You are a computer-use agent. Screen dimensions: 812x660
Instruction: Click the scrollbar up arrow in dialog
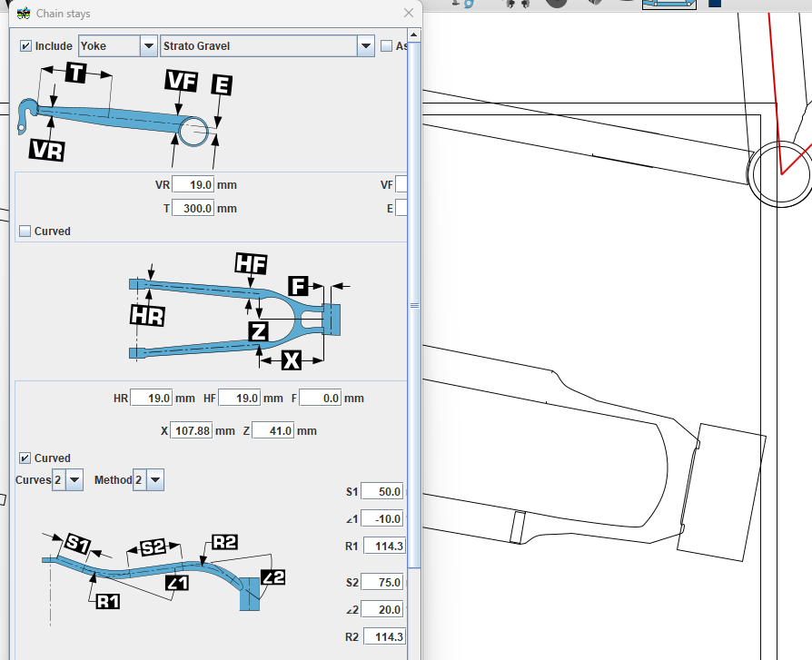coord(414,36)
